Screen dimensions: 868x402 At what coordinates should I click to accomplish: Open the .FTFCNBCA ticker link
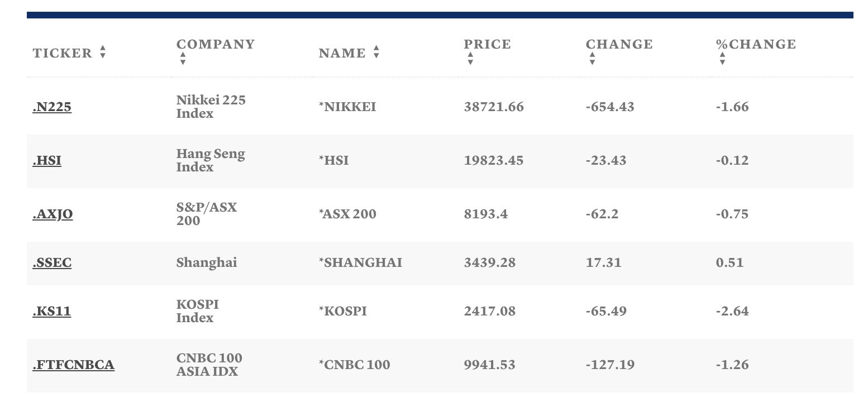74,365
